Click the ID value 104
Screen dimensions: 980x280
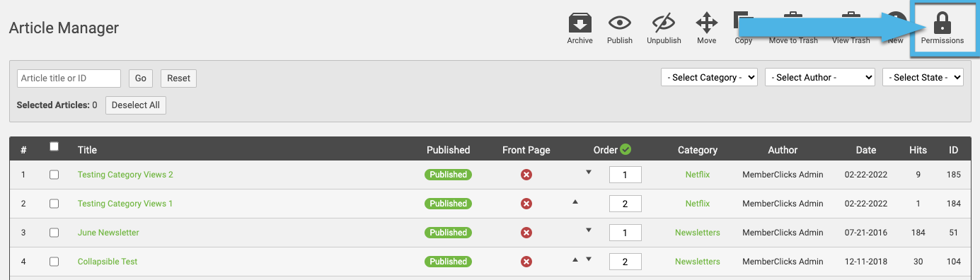954,262
